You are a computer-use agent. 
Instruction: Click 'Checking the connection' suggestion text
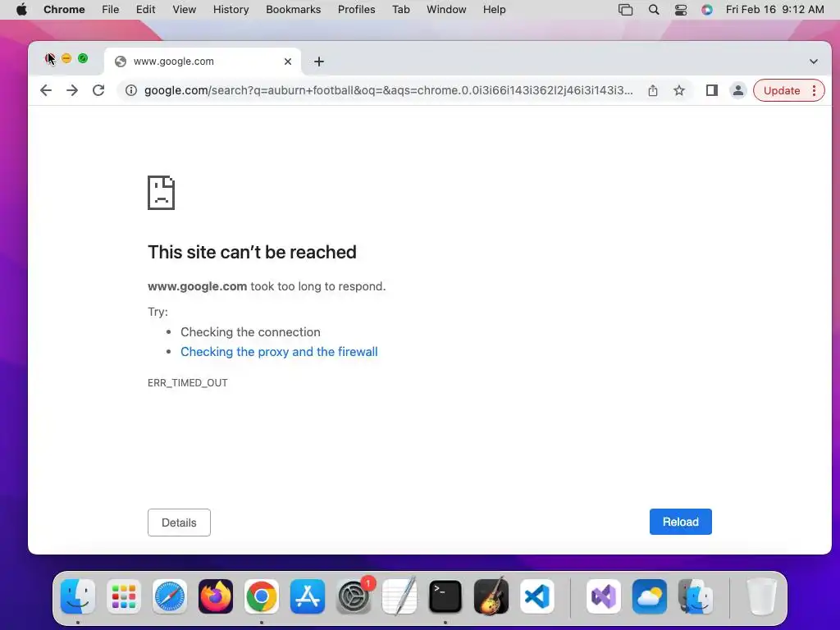250,331
